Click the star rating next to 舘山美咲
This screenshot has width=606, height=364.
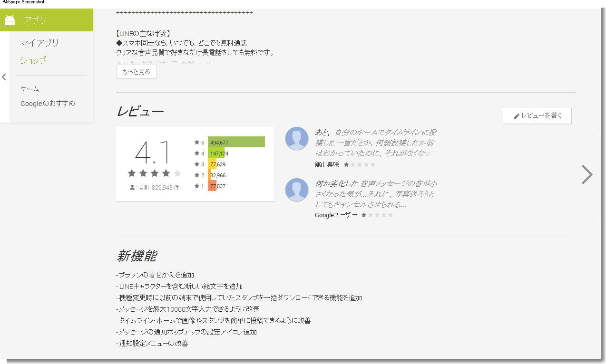tap(360, 164)
